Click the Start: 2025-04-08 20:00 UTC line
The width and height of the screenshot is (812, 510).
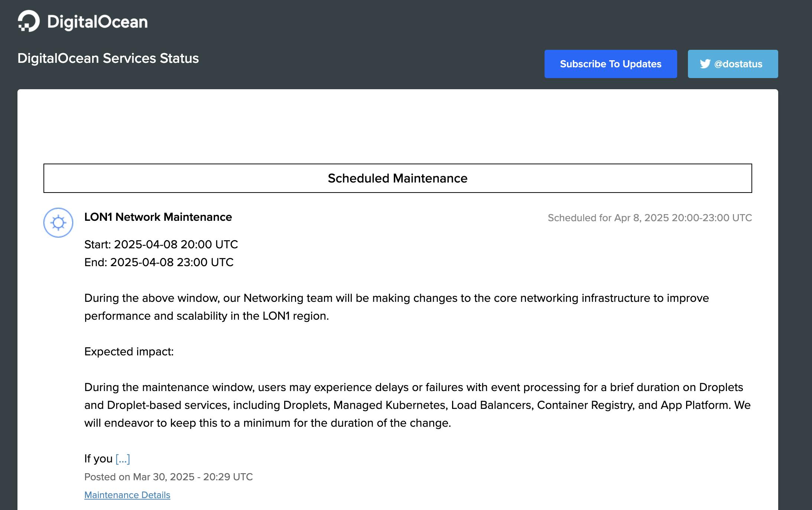tap(161, 245)
